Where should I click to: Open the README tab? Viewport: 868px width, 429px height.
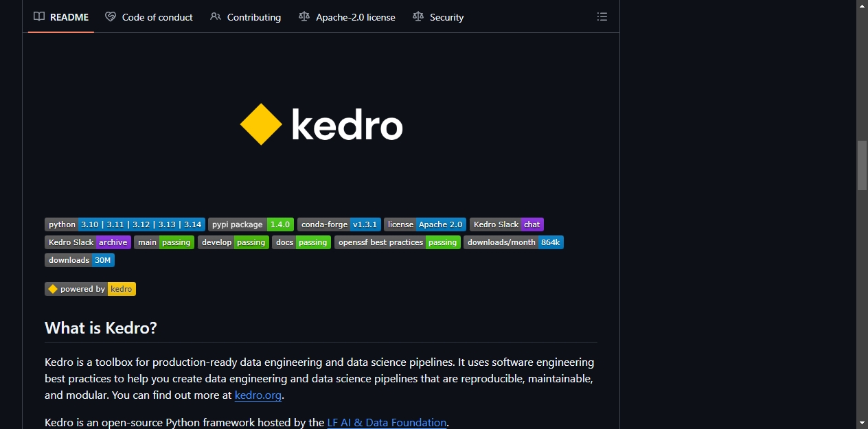click(61, 17)
